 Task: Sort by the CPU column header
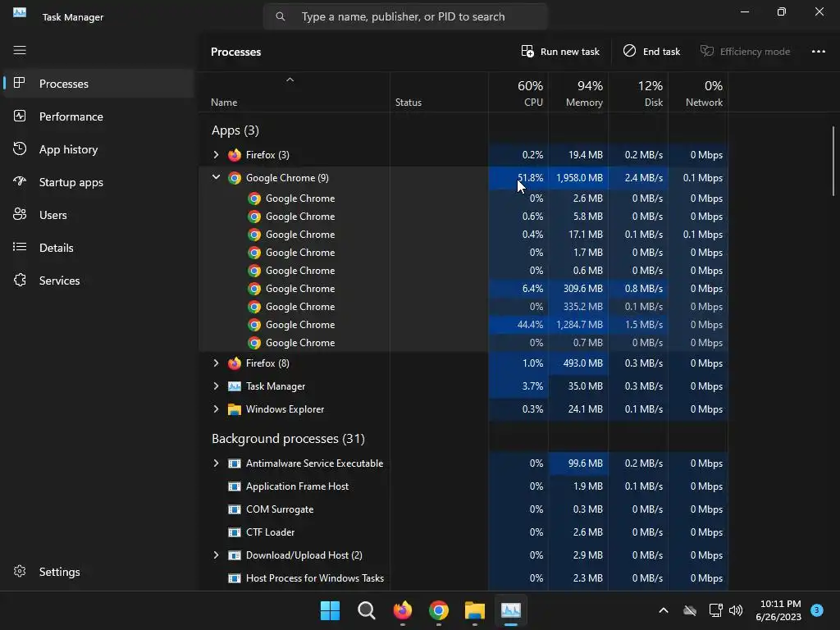pos(518,93)
